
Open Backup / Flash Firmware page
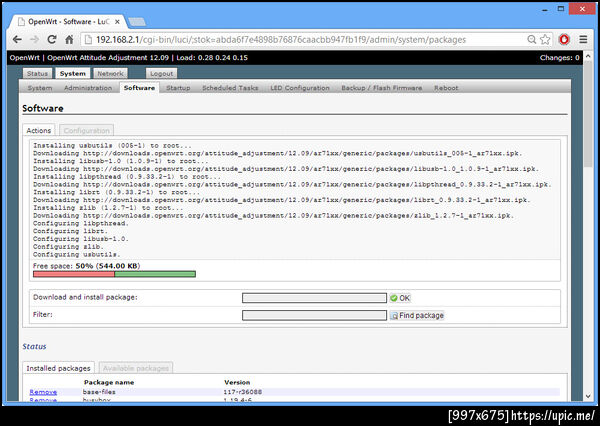tap(382, 88)
